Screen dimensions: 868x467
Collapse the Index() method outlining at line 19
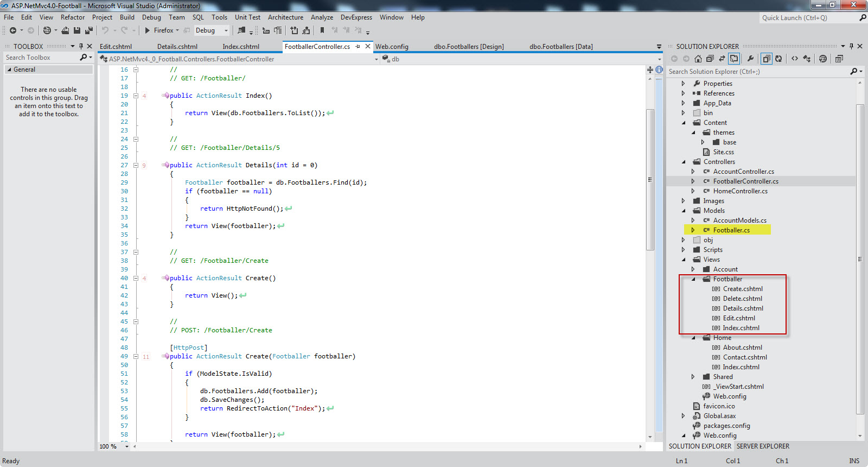(x=136, y=96)
